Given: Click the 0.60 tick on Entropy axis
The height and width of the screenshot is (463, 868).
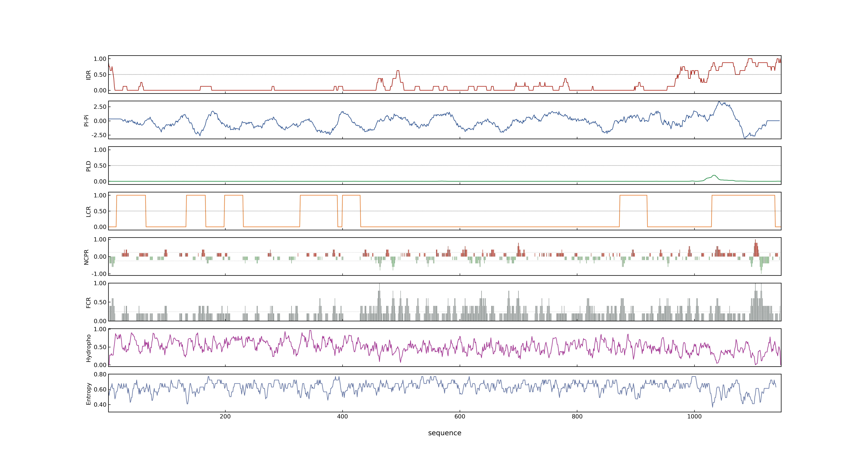Looking at the screenshot, I should click(x=100, y=390).
